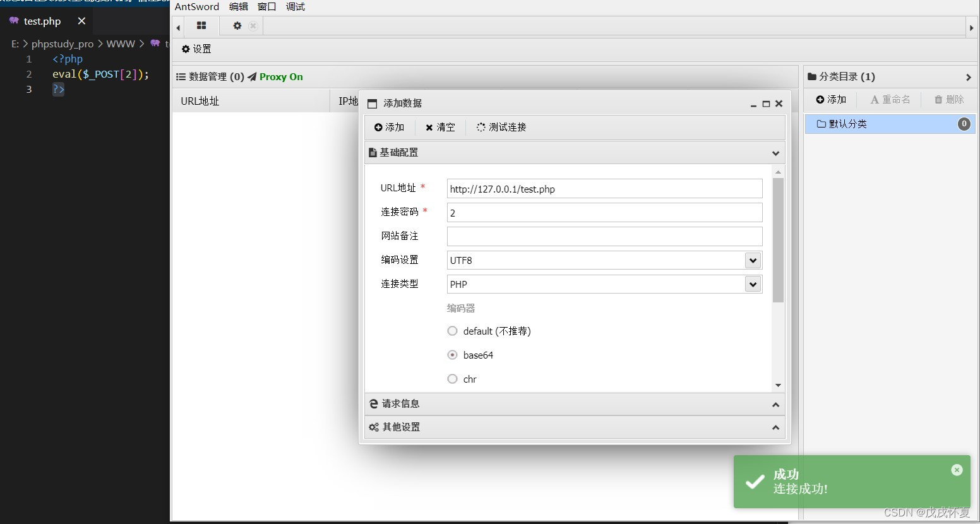Image resolution: width=980 pixels, height=524 pixels.
Task: Click the 添加 category button
Action: pos(831,100)
